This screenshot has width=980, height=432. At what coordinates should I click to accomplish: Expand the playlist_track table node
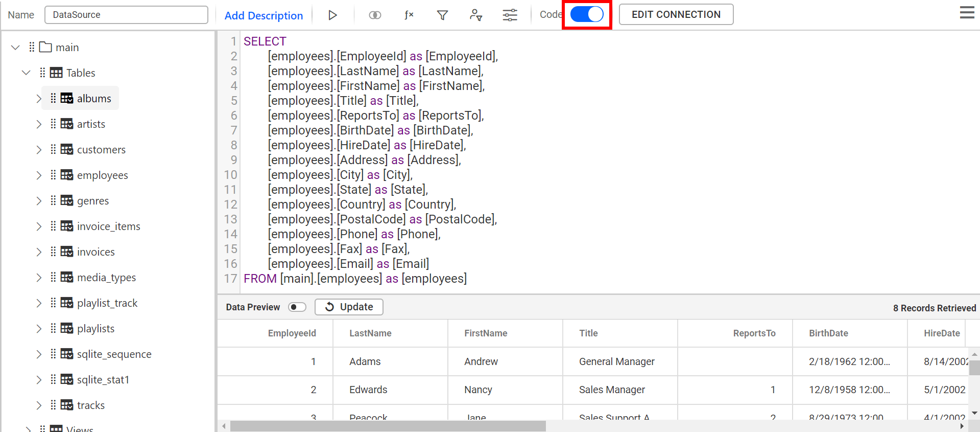coord(39,303)
